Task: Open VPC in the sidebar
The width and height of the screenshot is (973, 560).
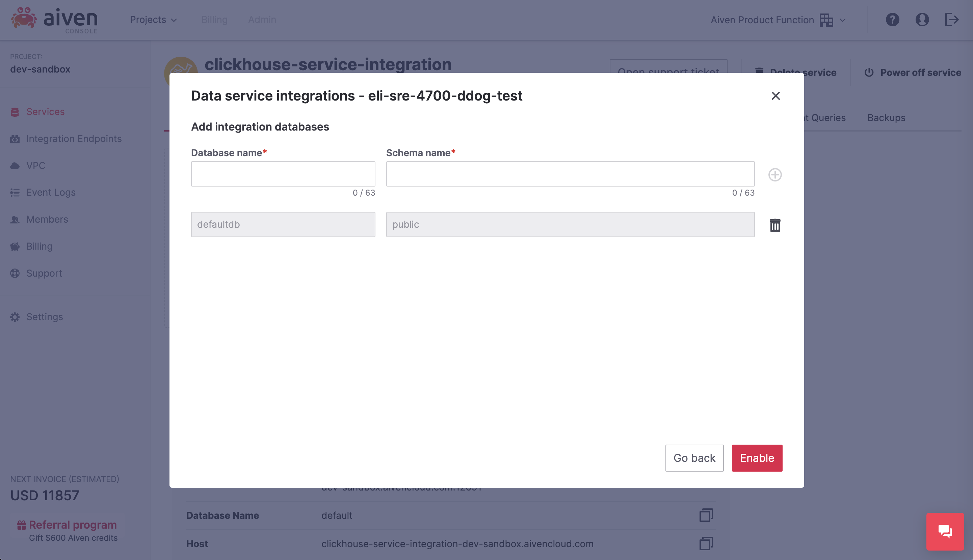Action: 36,165
